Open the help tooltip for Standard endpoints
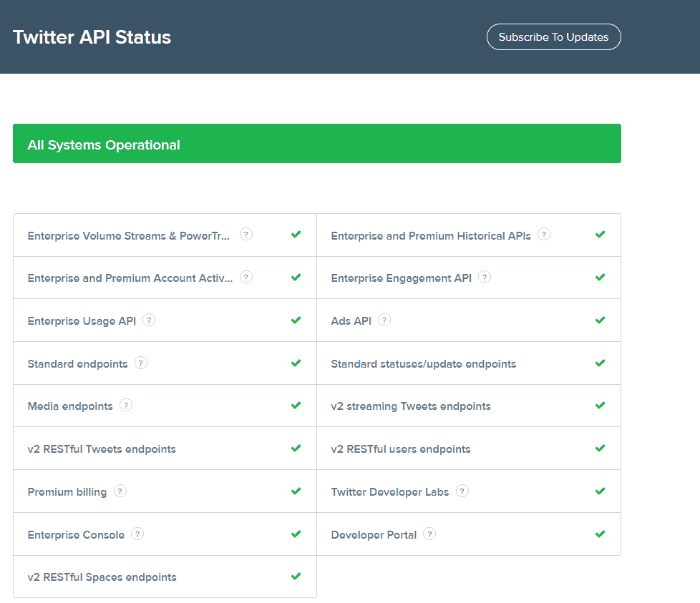 (141, 363)
